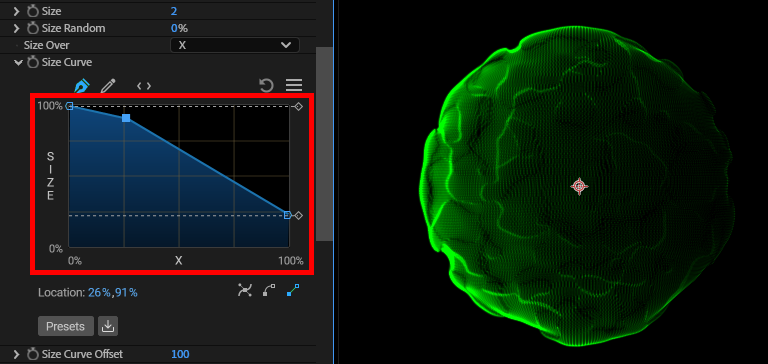Click the Location 26% value
768x364 pixels.
(98, 293)
